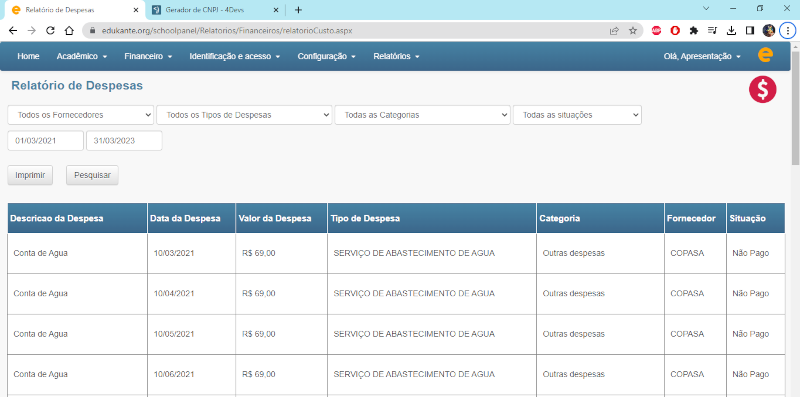Close the Relatório de Despesas tab
800x397 pixels.
pos(135,10)
